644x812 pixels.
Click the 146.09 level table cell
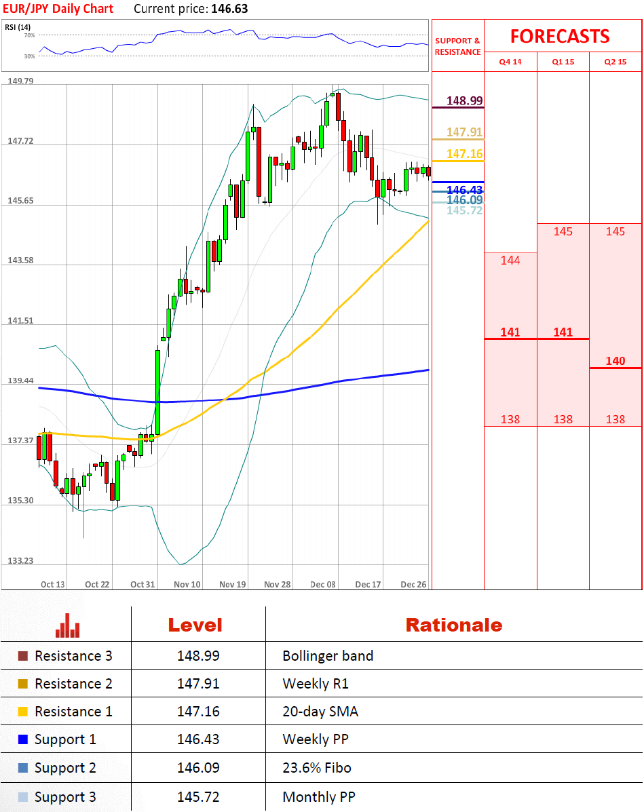point(198,768)
